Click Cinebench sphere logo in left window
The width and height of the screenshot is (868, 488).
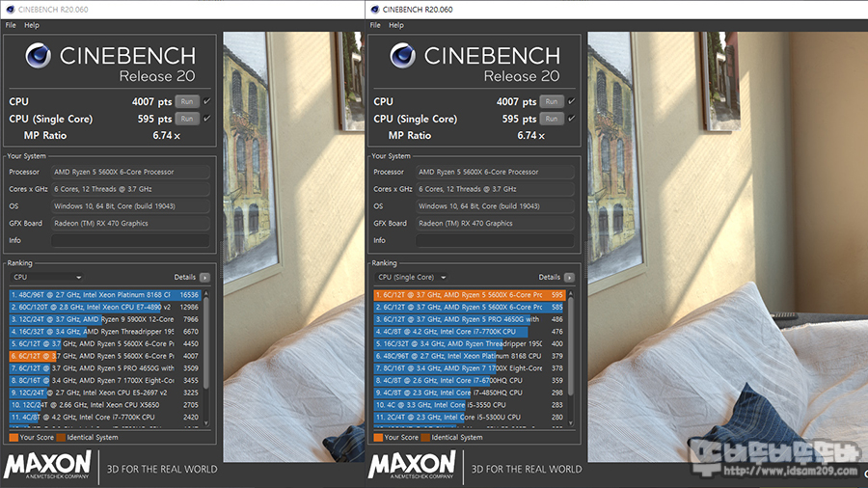click(x=39, y=55)
